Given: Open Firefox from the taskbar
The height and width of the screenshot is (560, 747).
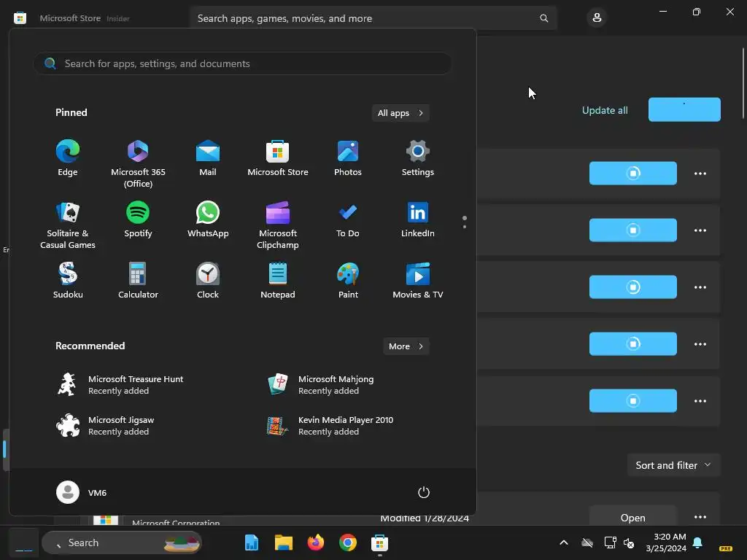Looking at the screenshot, I should (x=315, y=542).
